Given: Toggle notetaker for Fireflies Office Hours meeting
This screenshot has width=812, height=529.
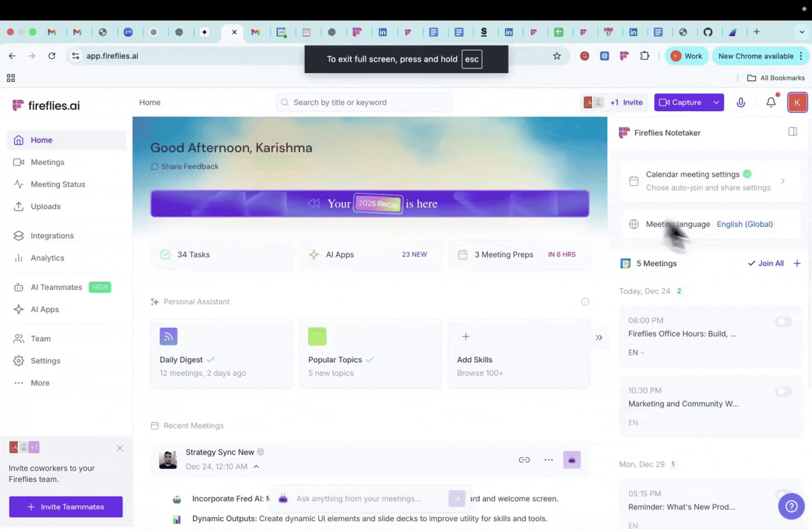Looking at the screenshot, I should (783, 322).
